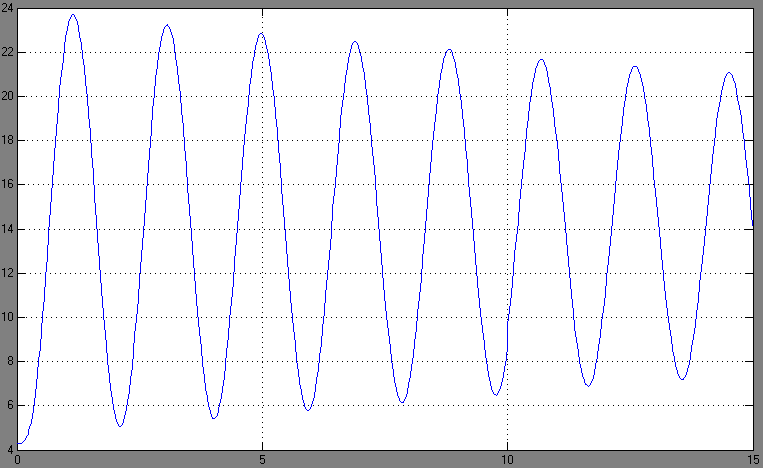
Task: Click the y-axis tick label 12
Action: (x=7, y=273)
